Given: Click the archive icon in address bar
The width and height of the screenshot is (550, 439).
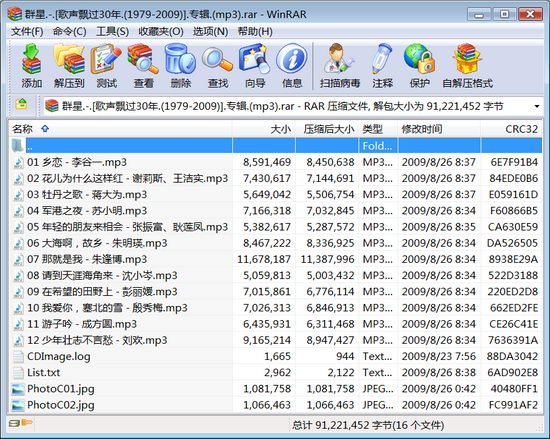Looking at the screenshot, I should point(52,106).
